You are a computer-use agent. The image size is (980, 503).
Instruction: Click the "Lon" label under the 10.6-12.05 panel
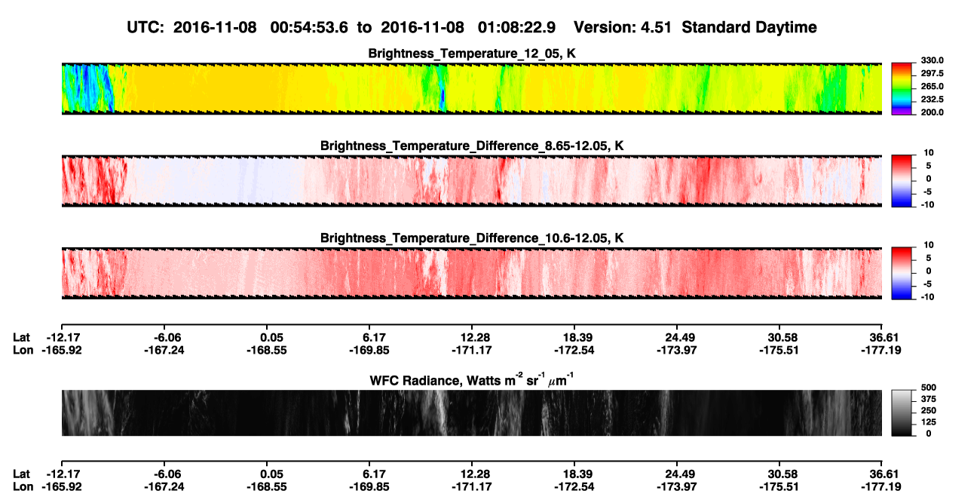click(23, 350)
